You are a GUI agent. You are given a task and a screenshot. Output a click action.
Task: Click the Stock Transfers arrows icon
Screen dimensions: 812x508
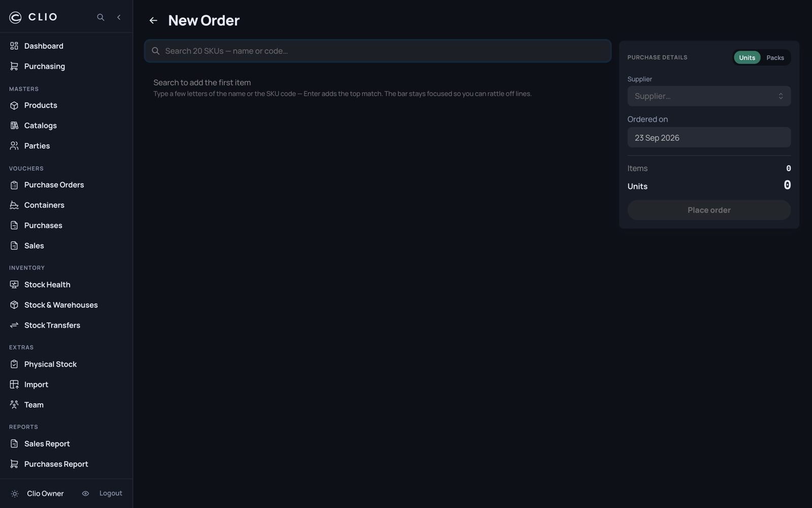pyautogui.click(x=14, y=326)
